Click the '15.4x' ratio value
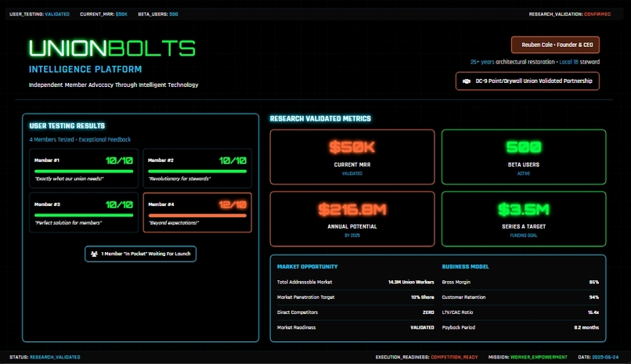This screenshot has height=364, width=631. (593, 312)
